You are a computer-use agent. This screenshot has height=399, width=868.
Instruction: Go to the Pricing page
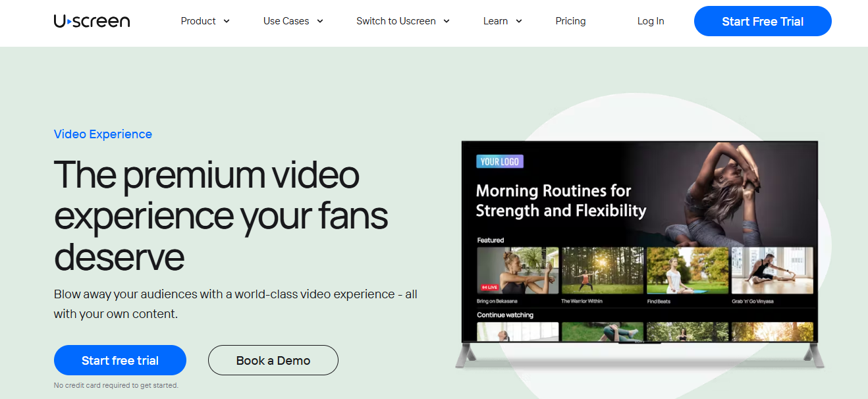coord(570,21)
